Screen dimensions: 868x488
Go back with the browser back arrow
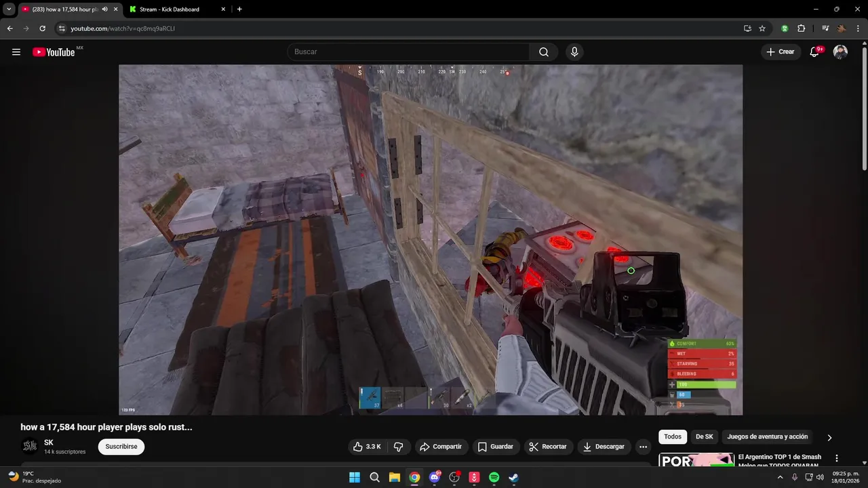9,28
